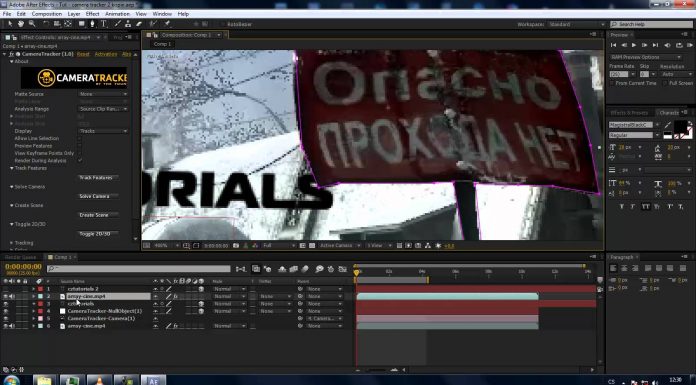Image resolution: width=696 pixels, height=385 pixels.
Task: Open the Composition menu
Action: click(x=47, y=14)
